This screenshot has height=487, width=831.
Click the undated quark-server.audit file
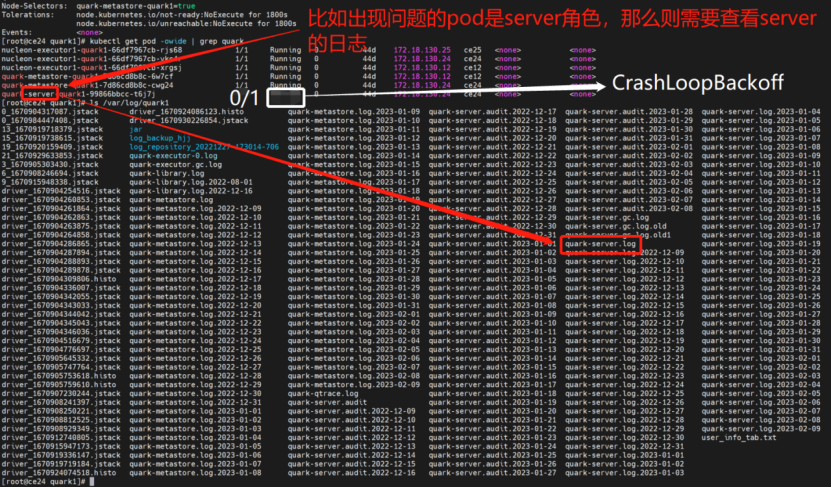[x=327, y=402]
